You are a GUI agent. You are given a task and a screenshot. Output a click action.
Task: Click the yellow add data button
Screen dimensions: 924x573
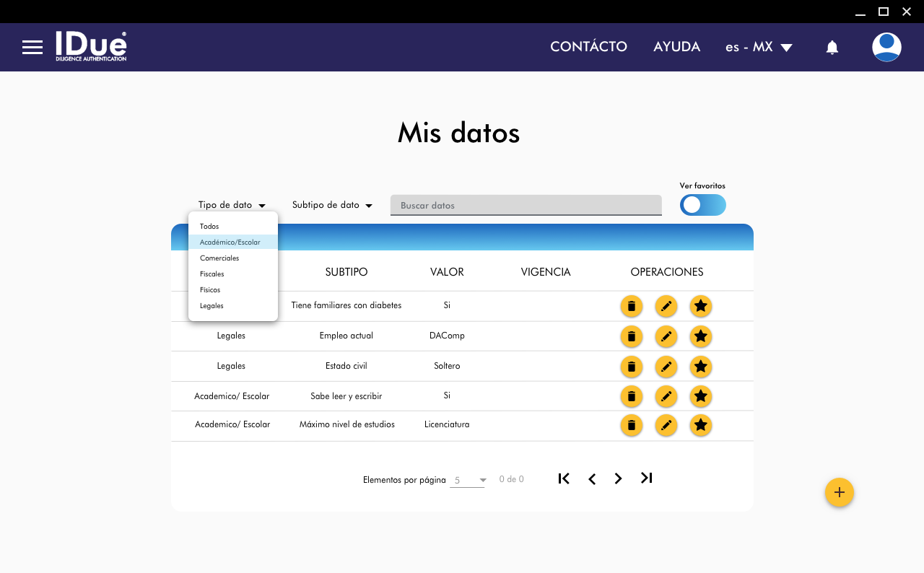pyautogui.click(x=839, y=492)
